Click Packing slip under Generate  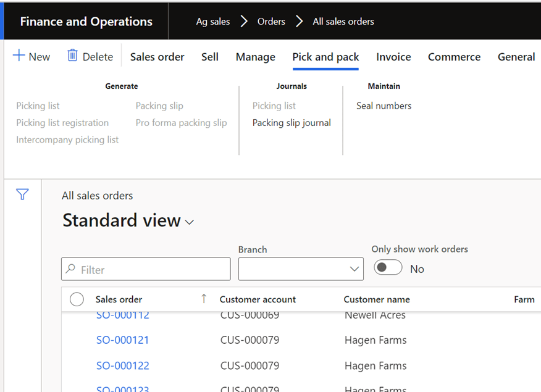click(159, 106)
